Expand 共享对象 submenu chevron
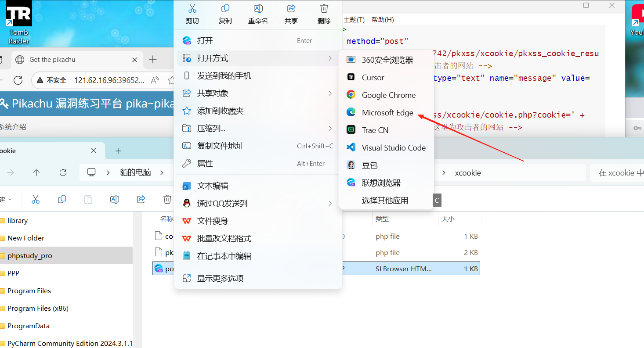644x348 pixels. 330,93
